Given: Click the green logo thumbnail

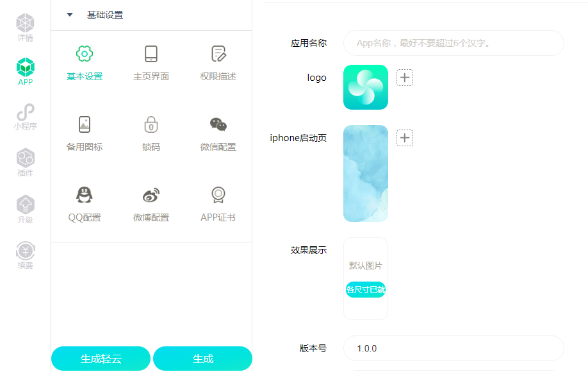Looking at the screenshot, I should coord(366,87).
